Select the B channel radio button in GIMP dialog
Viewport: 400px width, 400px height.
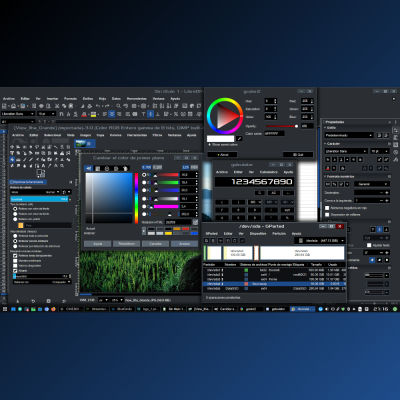coord(144,190)
